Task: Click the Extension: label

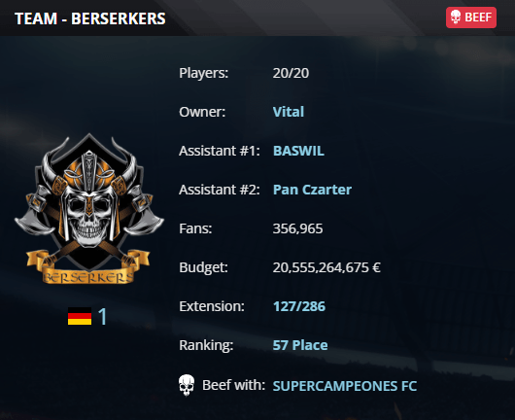Action: (x=212, y=306)
